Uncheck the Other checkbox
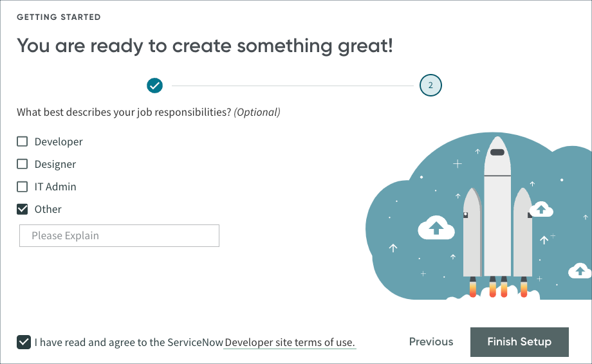Screen dimensions: 592x364 tap(23, 209)
